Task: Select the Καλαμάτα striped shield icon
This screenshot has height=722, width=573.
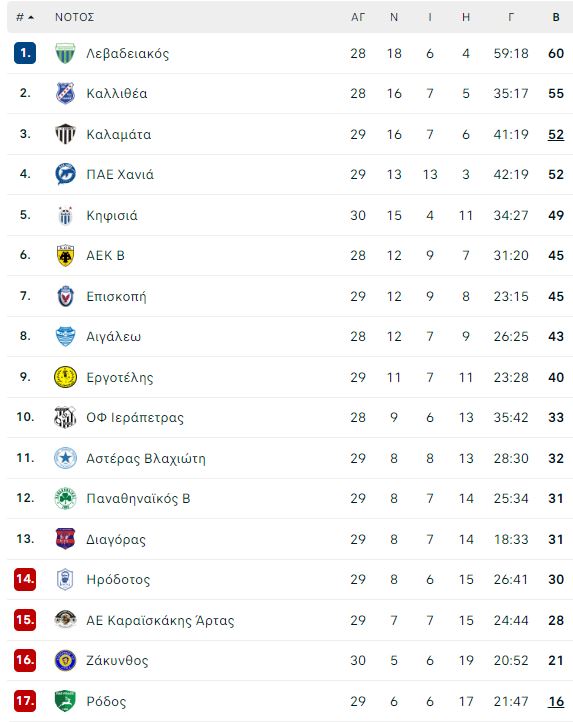Action: (x=65, y=134)
